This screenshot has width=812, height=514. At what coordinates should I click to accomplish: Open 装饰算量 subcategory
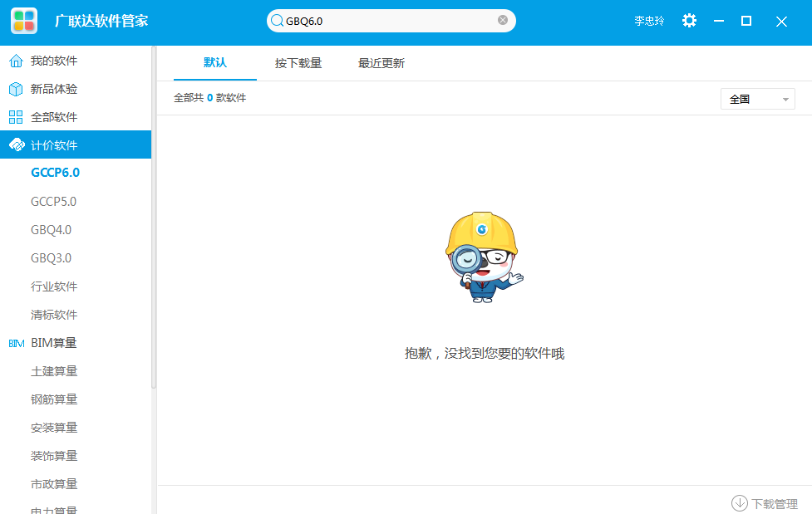click(54, 456)
